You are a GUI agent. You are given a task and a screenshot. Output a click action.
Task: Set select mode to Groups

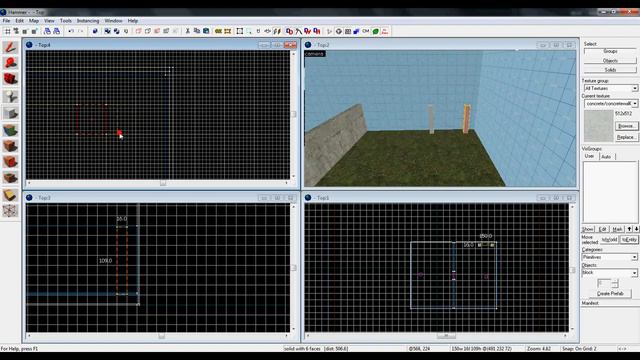pyautogui.click(x=610, y=51)
